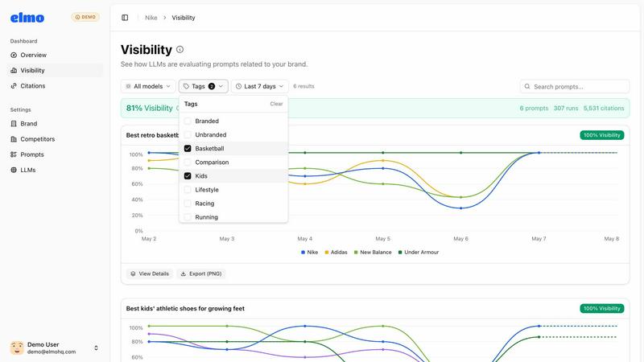The height and width of the screenshot is (362, 644).
Task: Click the Competitors icon in sidebar
Action: coord(14,139)
